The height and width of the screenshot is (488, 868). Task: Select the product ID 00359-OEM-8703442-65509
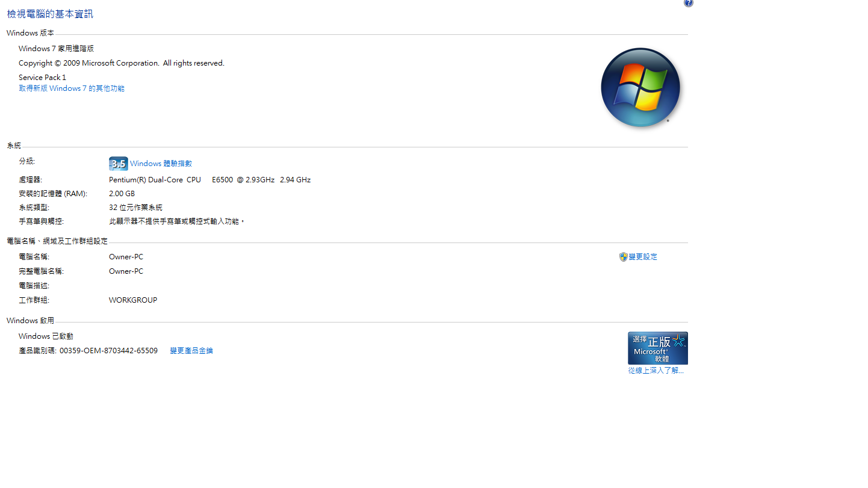click(x=108, y=351)
